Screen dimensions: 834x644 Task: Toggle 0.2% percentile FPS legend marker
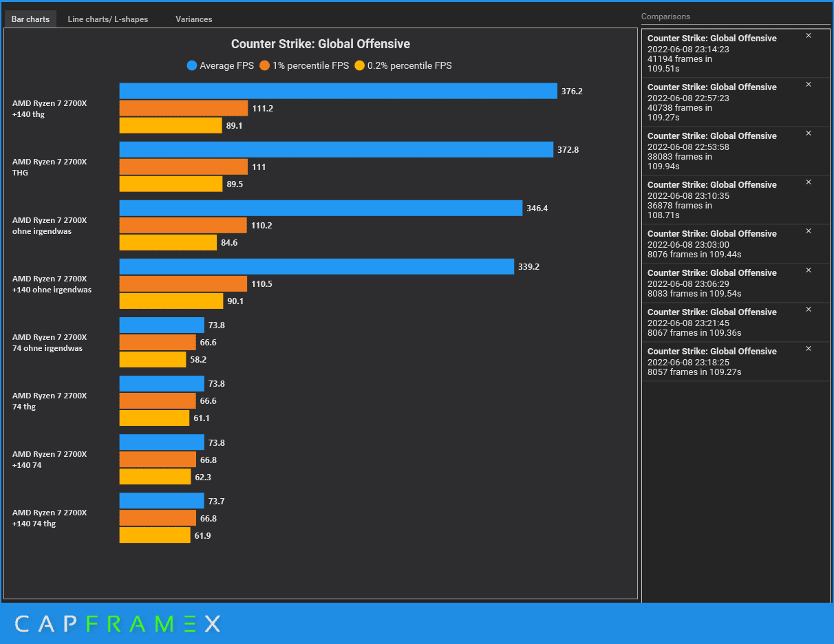pos(360,66)
